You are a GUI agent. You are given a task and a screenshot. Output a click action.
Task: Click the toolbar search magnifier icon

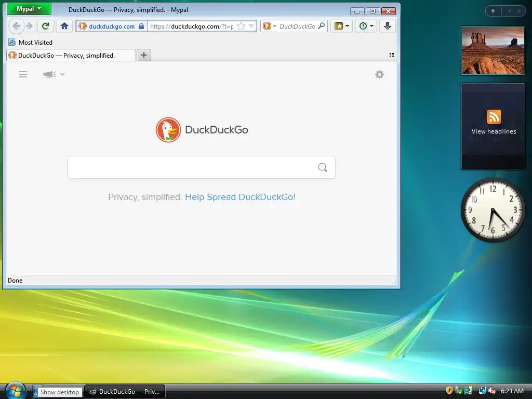321,26
